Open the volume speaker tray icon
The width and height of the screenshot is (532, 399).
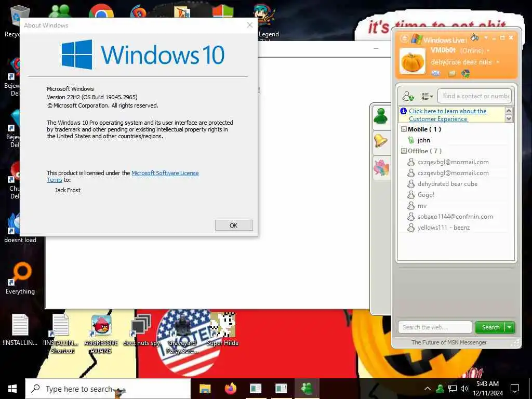point(464,389)
